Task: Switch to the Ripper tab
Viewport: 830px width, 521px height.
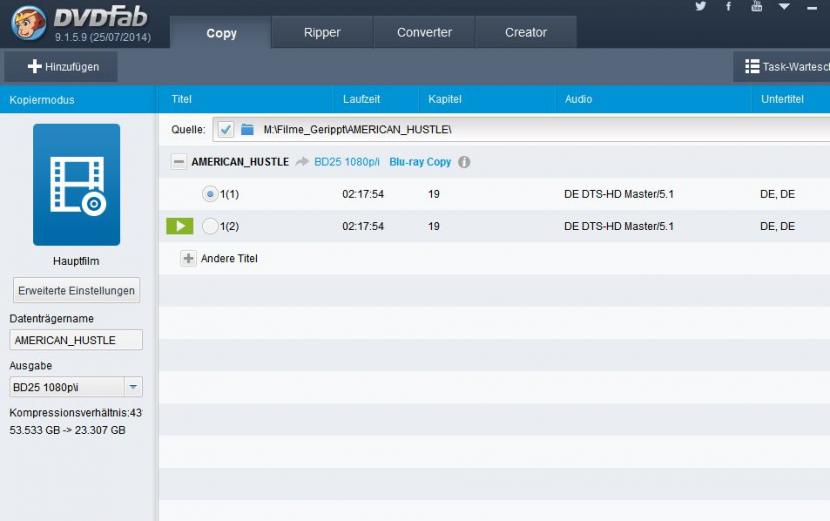Action: point(322,32)
